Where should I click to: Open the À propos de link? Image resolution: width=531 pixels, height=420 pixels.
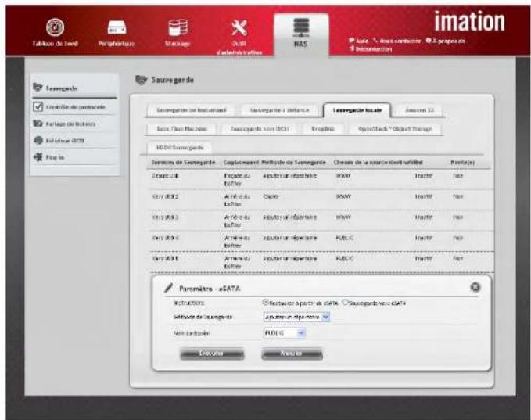(445, 41)
